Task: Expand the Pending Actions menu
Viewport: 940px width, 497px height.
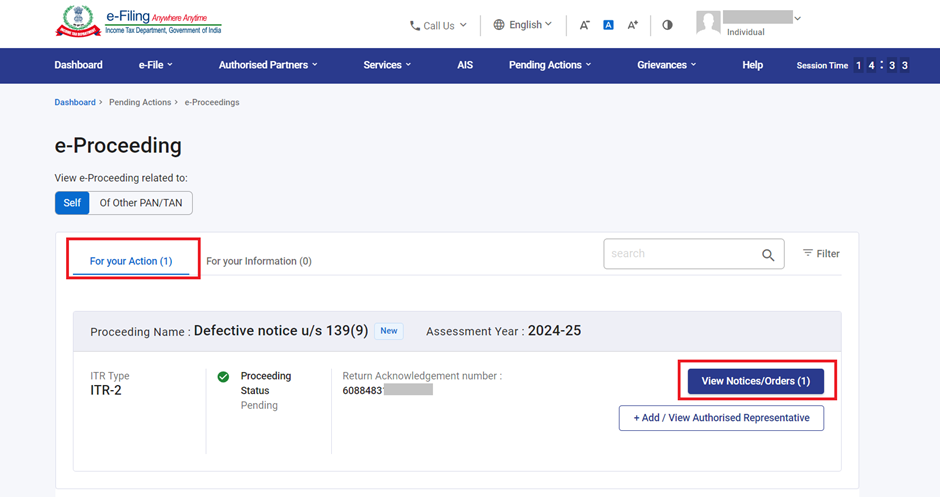Action: [550, 65]
